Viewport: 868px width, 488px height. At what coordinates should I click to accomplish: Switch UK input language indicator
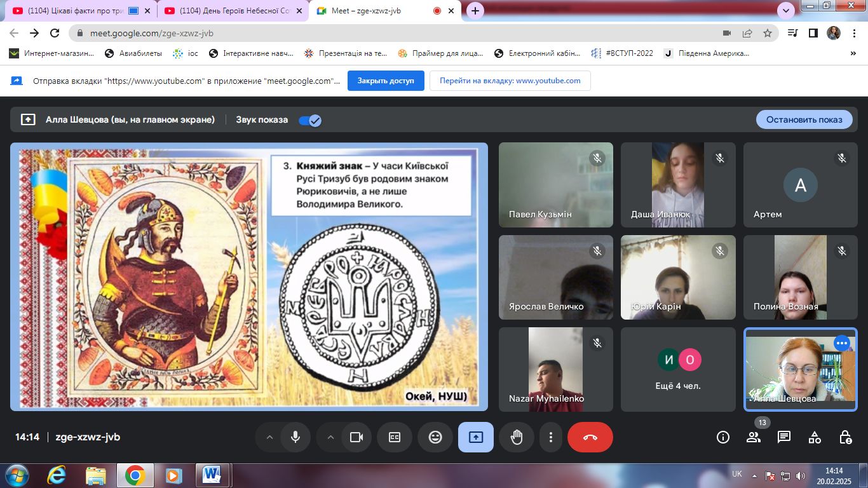click(737, 474)
